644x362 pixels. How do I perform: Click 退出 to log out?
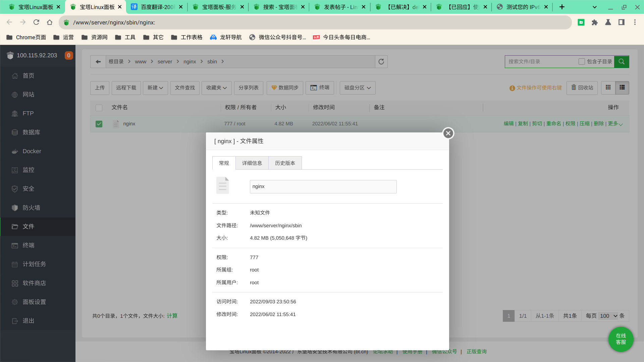click(x=38, y=321)
